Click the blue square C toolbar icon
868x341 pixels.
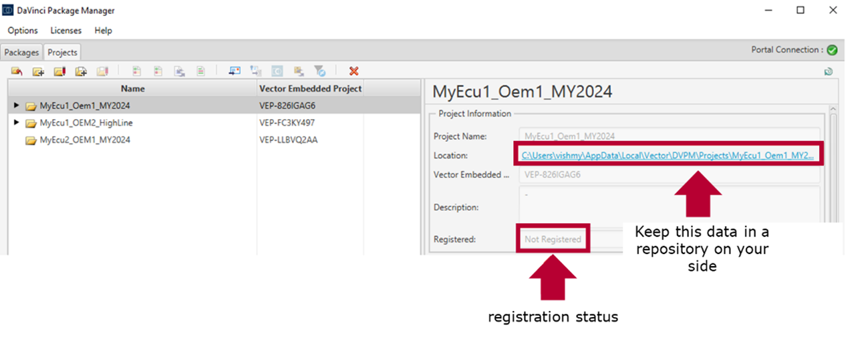coord(277,71)
